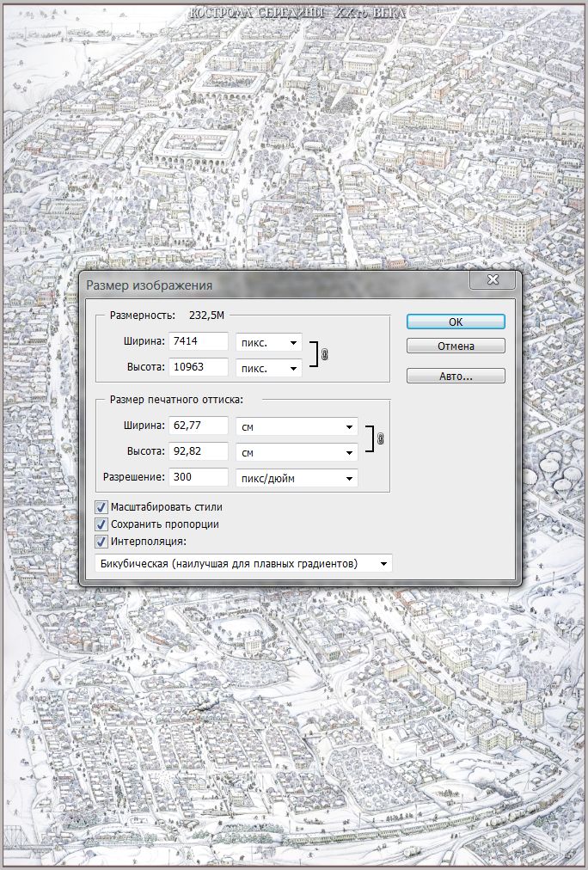The image size is (588, 870).
Task: Toggle the Сохранить пропорции checkbox
Action: coord(101,524)
